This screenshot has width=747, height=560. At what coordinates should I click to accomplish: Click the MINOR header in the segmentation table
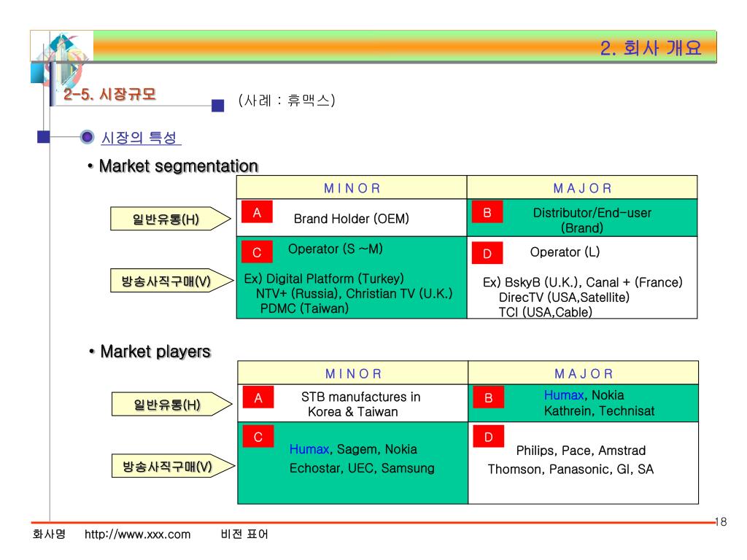tap(352, 188)
